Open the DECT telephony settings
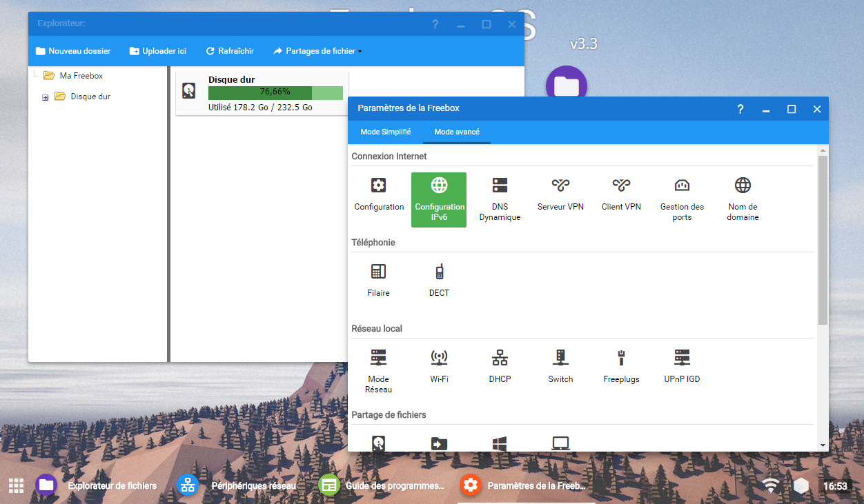 (x=439, y=281)
